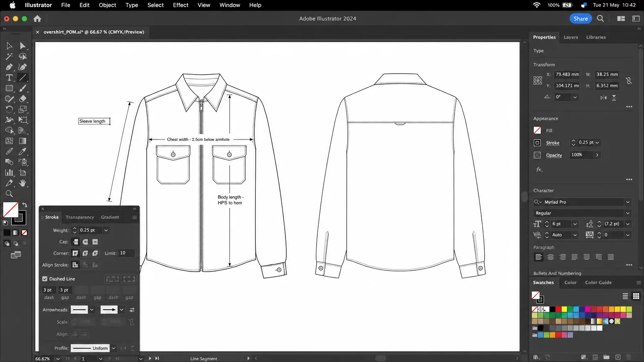The image size is (644, 362).
Task: Open the rotation angle dropdown
Action: 575,97
